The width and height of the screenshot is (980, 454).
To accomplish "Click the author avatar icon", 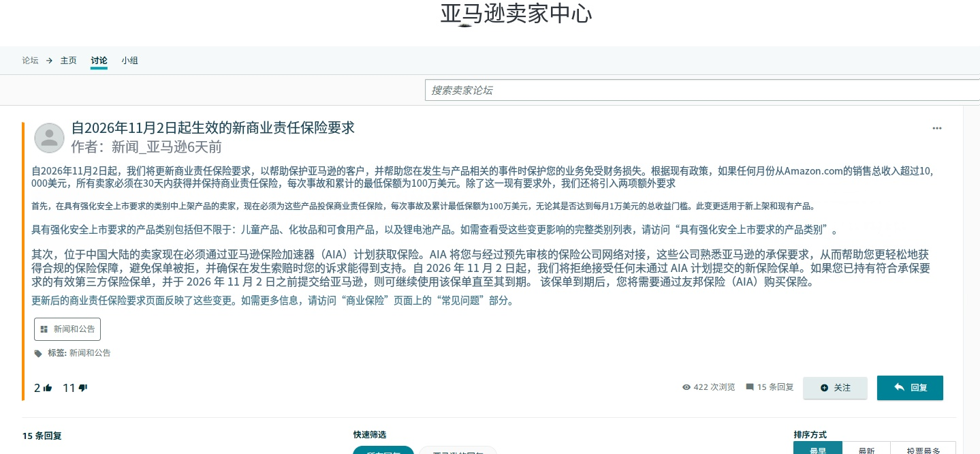I will click(49, 138).
